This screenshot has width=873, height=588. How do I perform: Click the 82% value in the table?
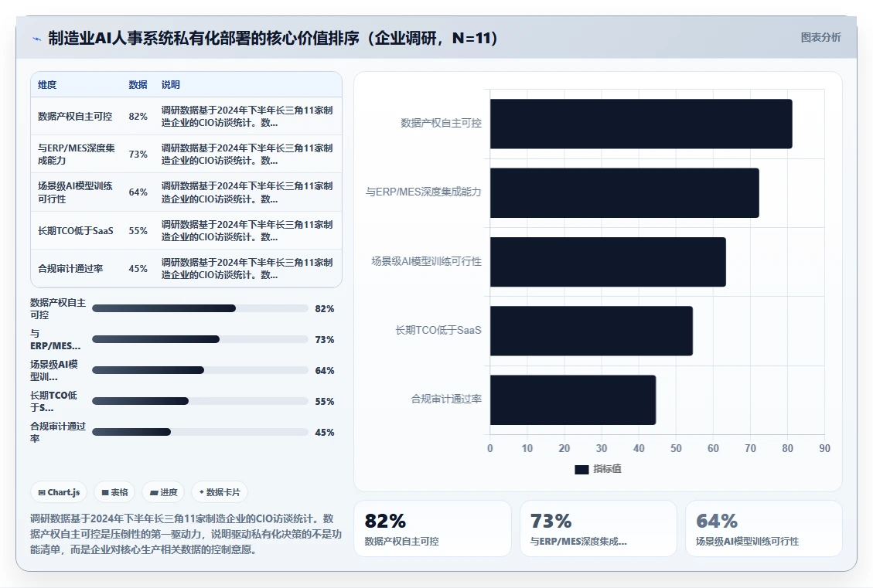138,116
